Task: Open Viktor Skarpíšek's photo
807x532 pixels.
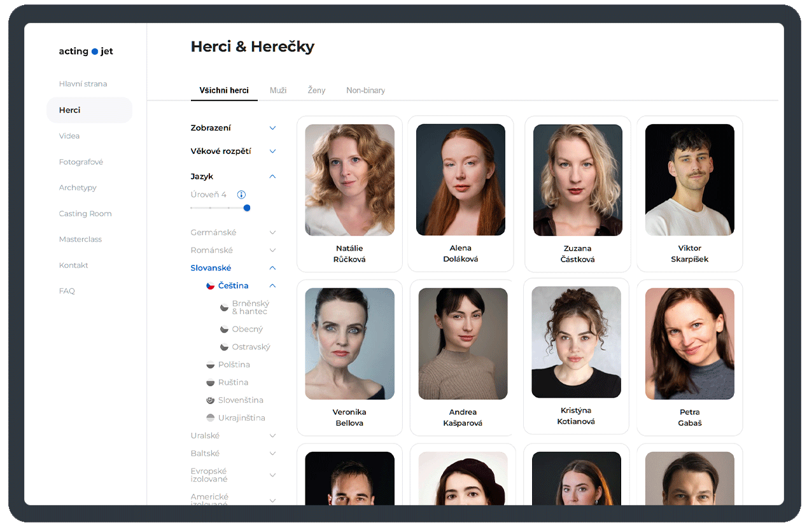Action: (690, 179)
